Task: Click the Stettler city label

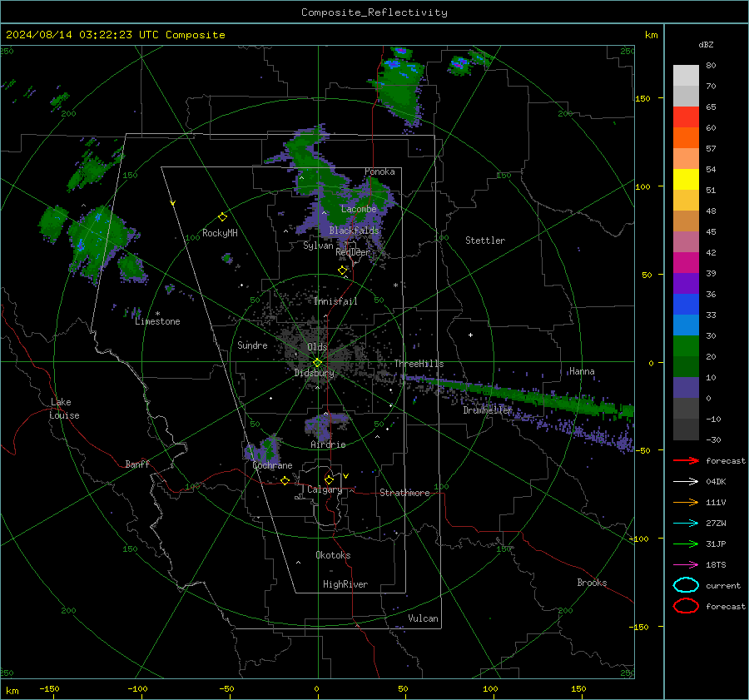Action: click(x=485, y=241)
